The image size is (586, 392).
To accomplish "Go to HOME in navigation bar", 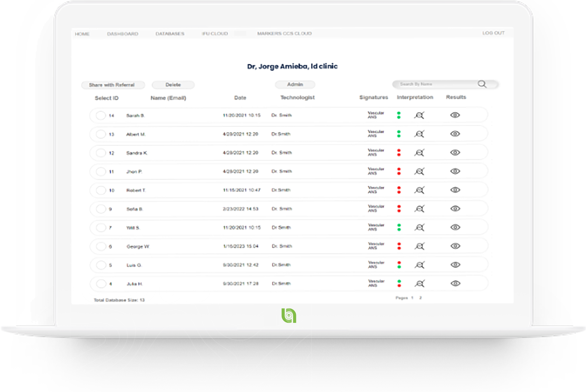I will pos(82,34).
